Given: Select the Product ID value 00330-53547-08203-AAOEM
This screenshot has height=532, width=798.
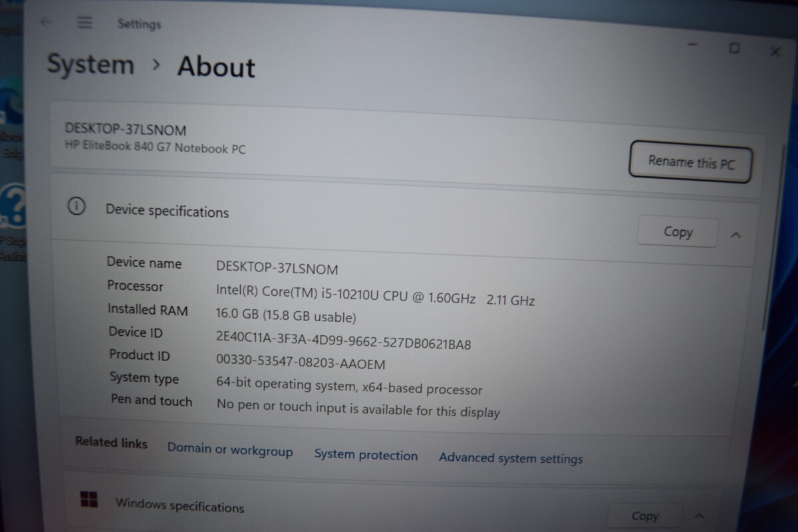Looking at the screenshot, I should click(x=301, y=362).
